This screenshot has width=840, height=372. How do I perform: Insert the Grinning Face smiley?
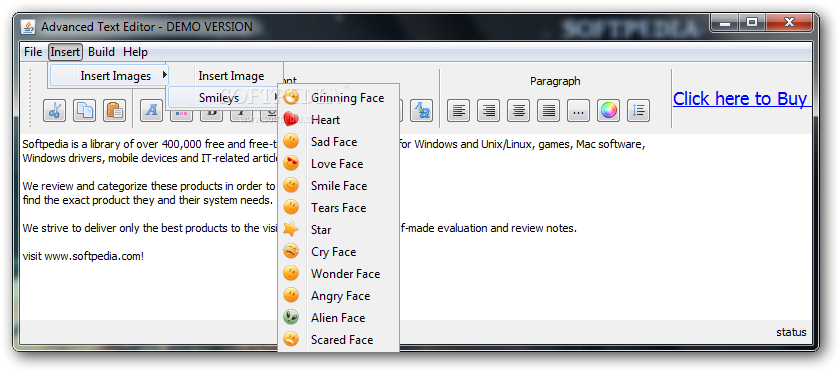(339, 98)
